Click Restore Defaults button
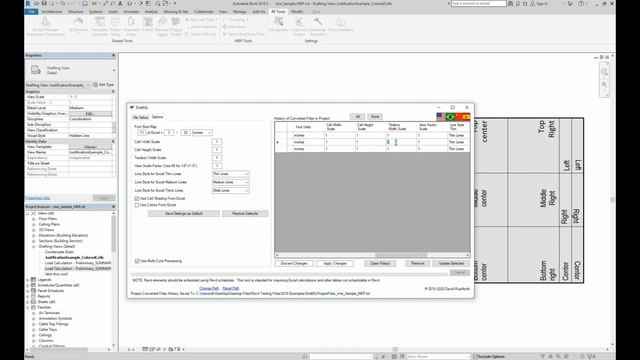 (245, 213)
